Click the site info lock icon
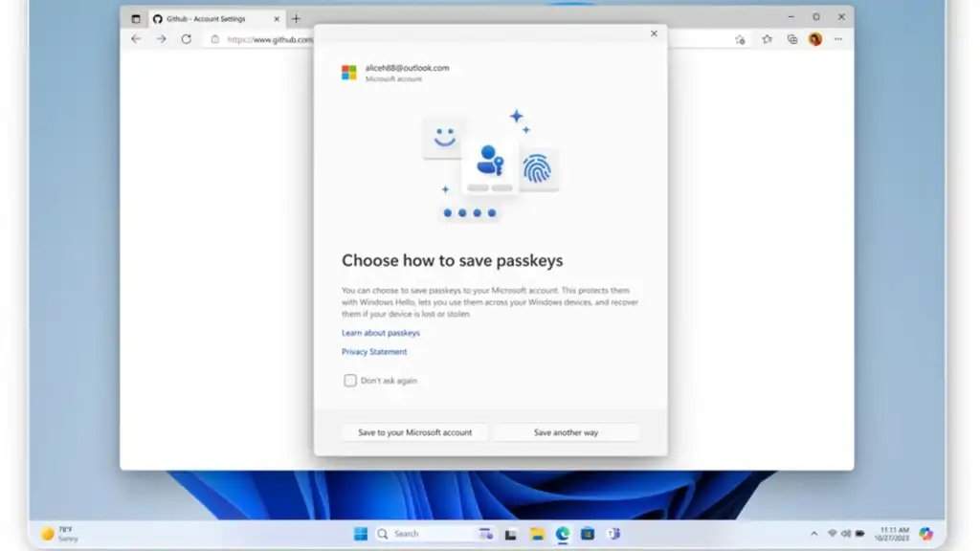The width and height of the screenshot is (980, 551). (215, 39)
